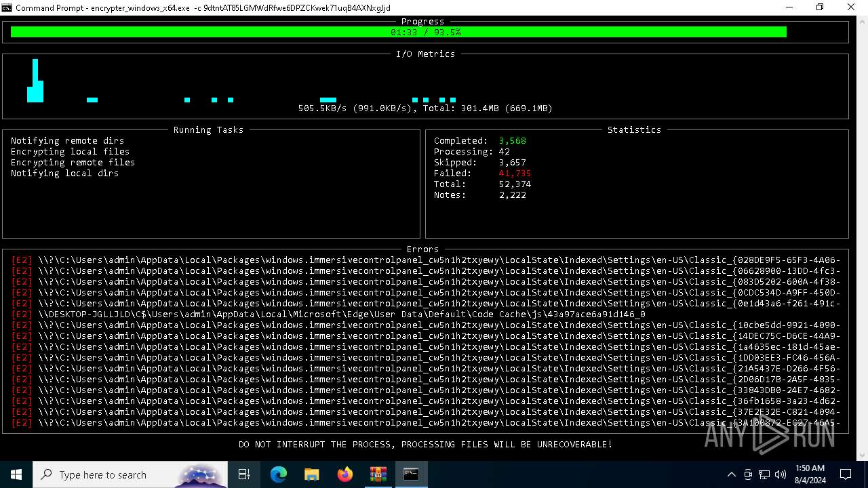Launch Firefox from the taskbar
This screenshot has height=488, width=868.
(x=344, y=474)
